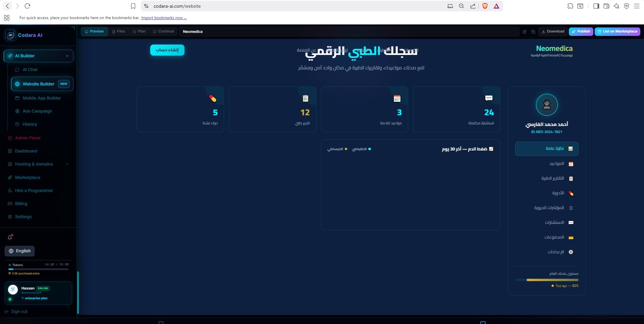The width and height of the screenshot is (644, 324).
Task: Open preview in new tab icon
Action: pos(525,32)
